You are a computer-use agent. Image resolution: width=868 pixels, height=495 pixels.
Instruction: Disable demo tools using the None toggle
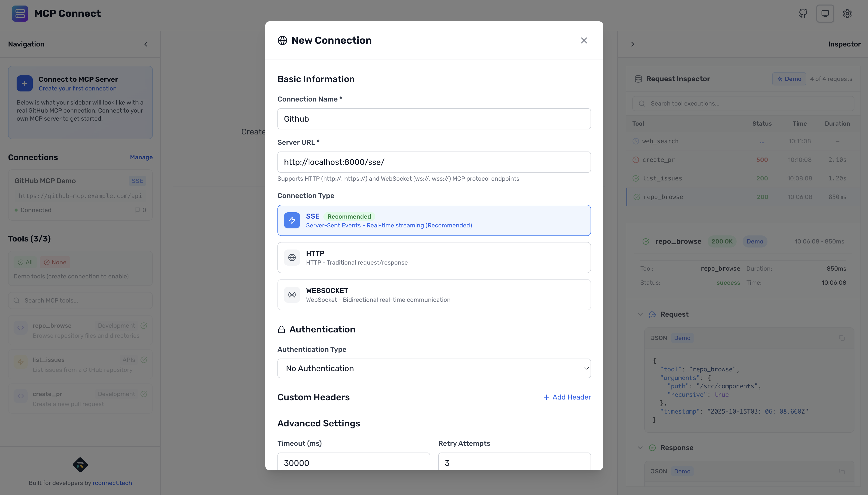pyautogui.click(x=55, y=262)
